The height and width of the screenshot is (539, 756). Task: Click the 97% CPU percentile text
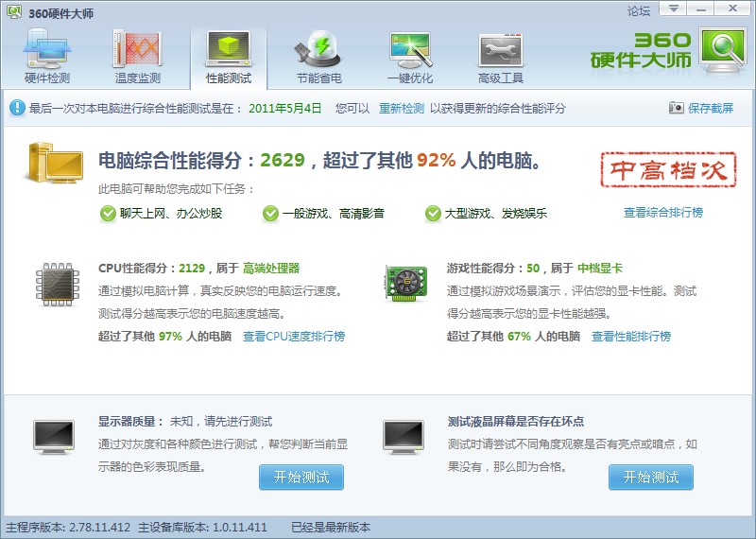pos(170,337)
